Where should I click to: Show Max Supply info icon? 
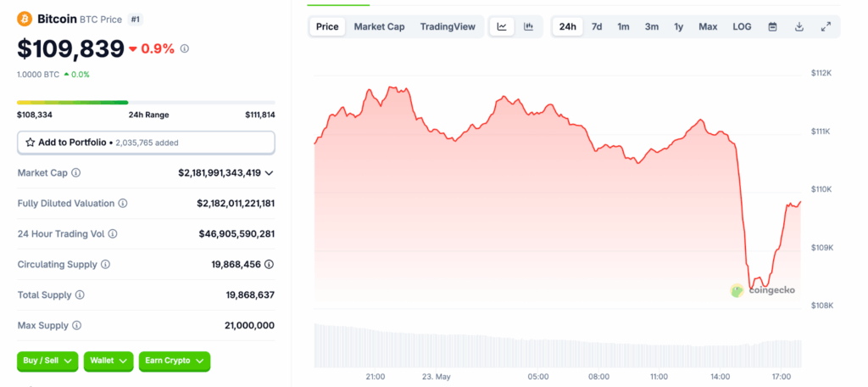coord(77,325)
